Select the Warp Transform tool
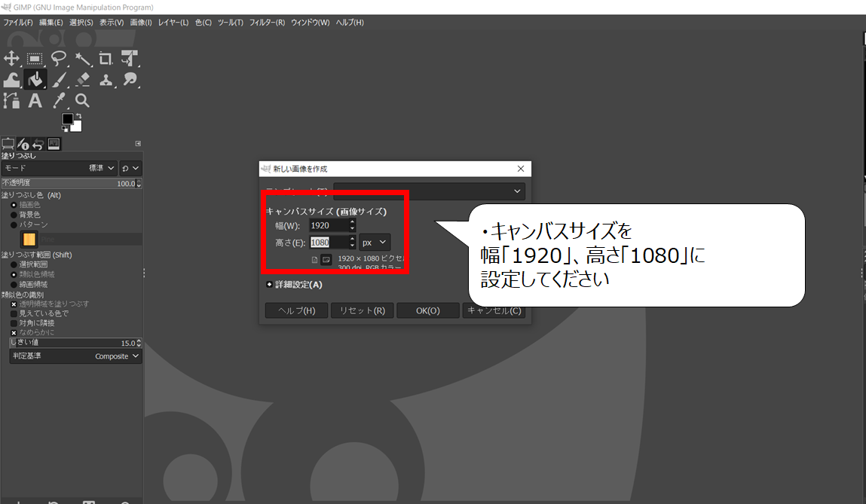 [x=11, y=80]
